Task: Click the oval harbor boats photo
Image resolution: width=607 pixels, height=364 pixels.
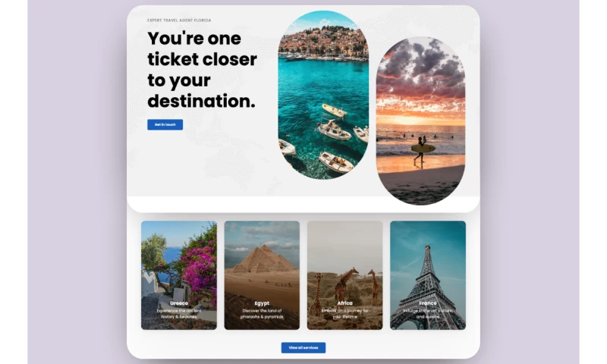Action: (323, 95)
